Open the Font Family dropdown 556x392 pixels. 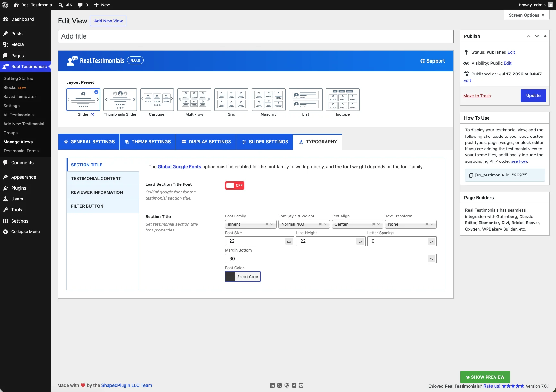pyautogui.click(x=251, y=224)
